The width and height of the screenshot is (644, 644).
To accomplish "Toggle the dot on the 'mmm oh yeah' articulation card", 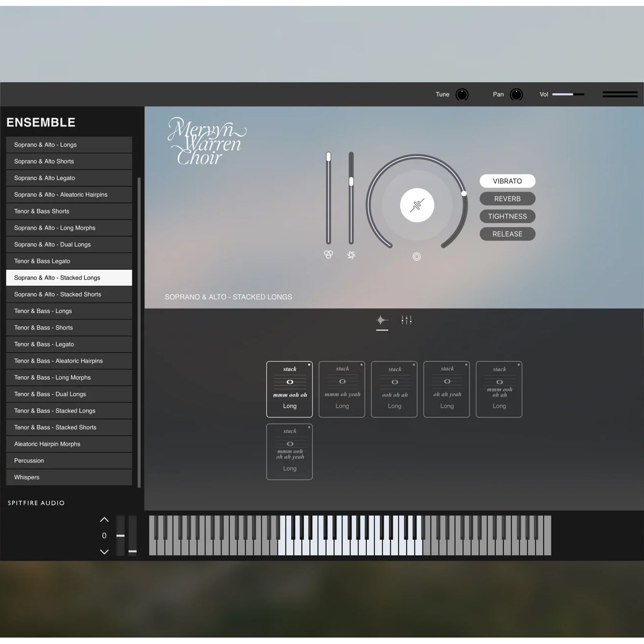I will pos(361,364).
